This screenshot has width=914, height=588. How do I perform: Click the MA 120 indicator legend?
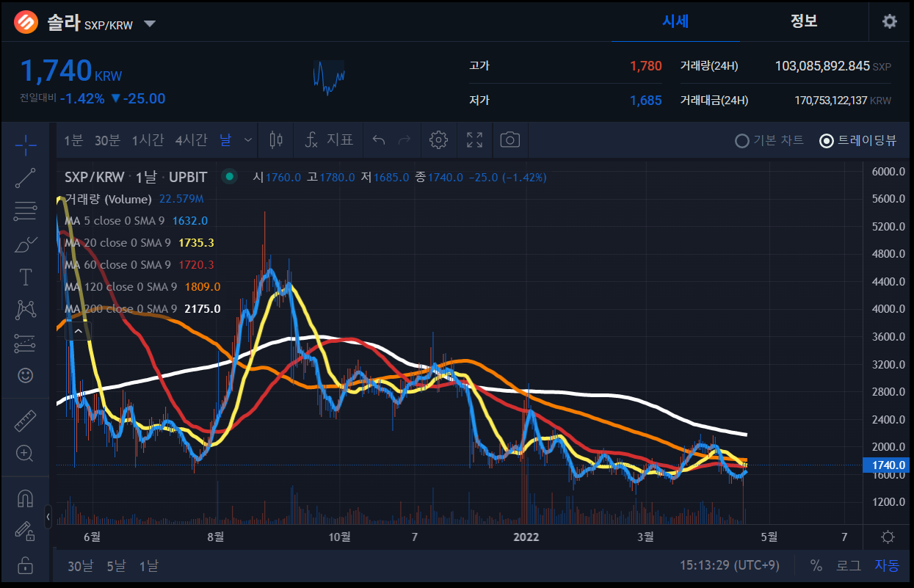tap(142, 287)
